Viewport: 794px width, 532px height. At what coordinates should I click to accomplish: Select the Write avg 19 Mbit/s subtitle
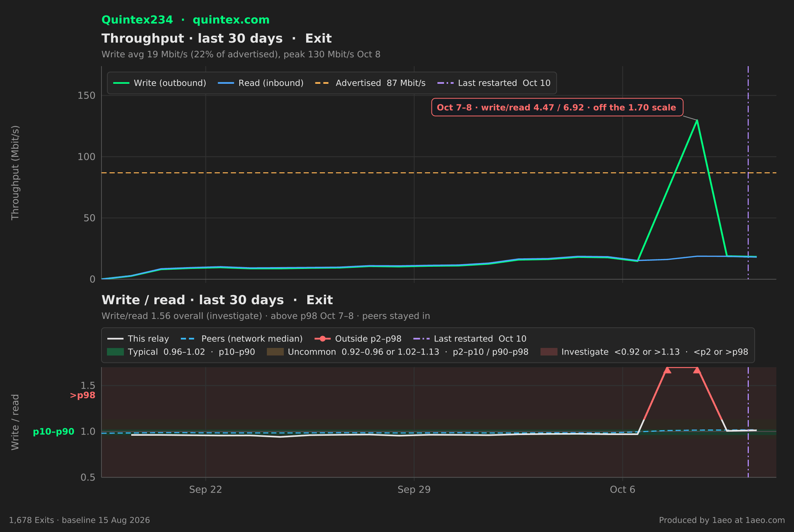click(x=241, y=54)
